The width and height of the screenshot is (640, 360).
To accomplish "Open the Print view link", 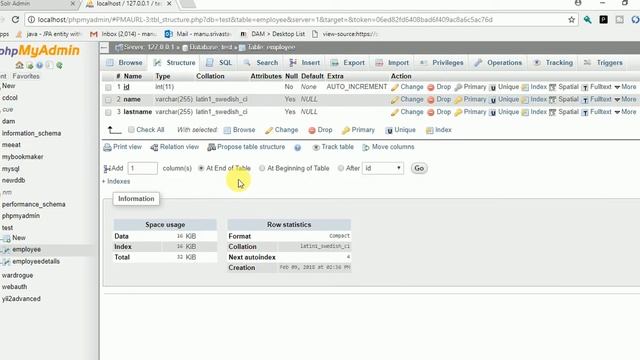I will (122, 147).
